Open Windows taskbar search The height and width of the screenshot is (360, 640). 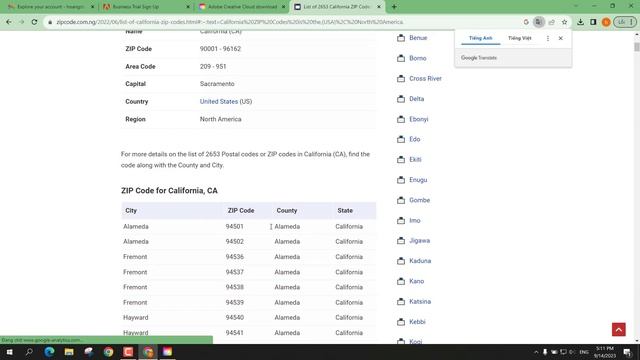(29, 352)
